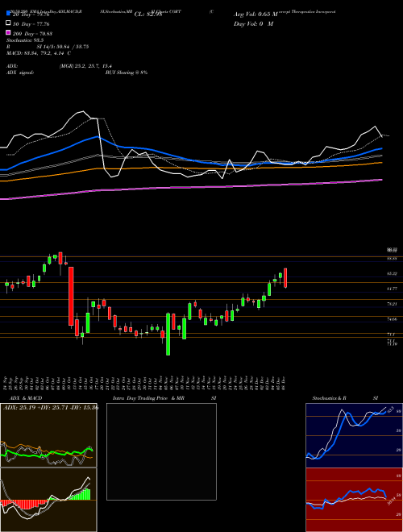This screenshot has width=403, height=532.
Task: Click the 'ADX & MACD' panel title
Action: pos(26,398)
